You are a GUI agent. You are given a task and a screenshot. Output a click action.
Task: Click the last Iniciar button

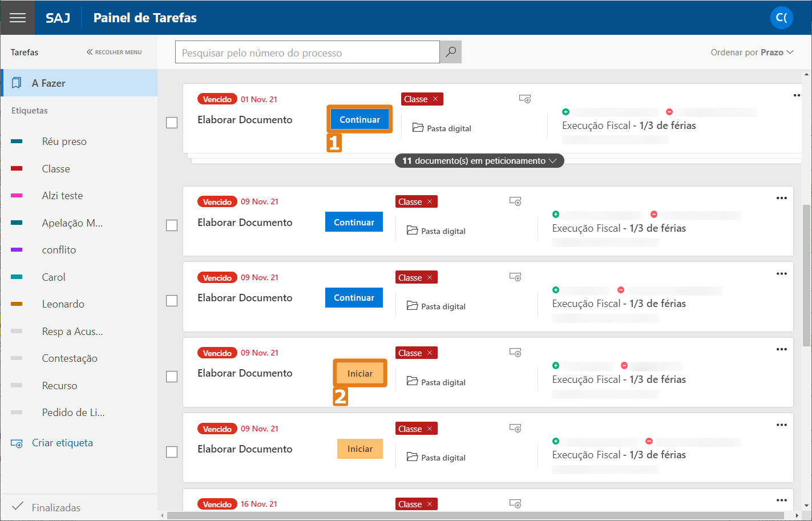pyautogui.click(x=360, y=449)
